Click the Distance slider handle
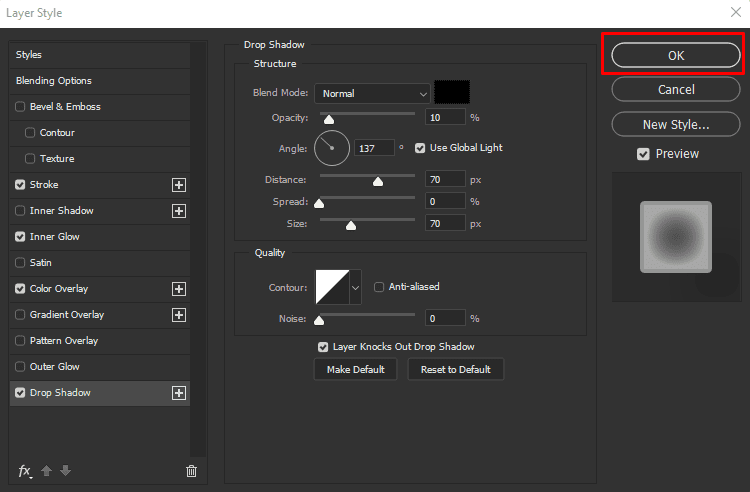750x492 pixels. click(378, 181)
